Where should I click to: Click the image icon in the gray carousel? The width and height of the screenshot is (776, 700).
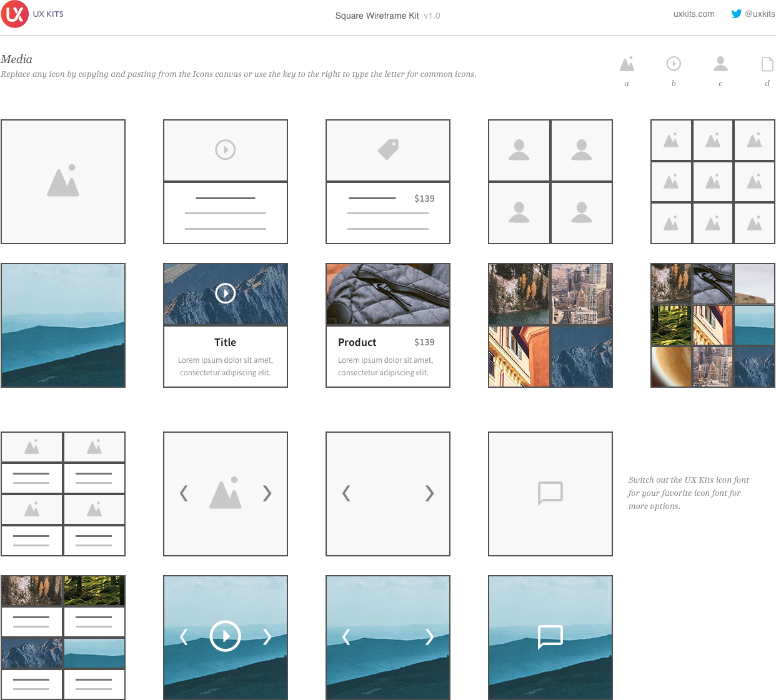(226, 493)
